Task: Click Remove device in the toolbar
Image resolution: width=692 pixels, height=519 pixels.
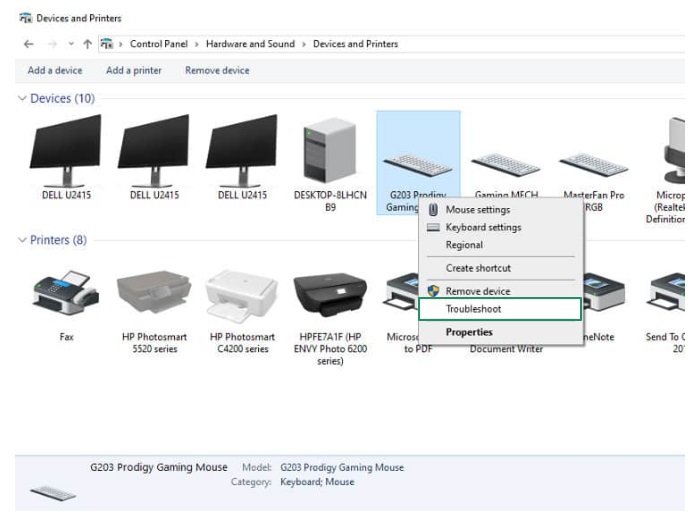Action: 217,70
